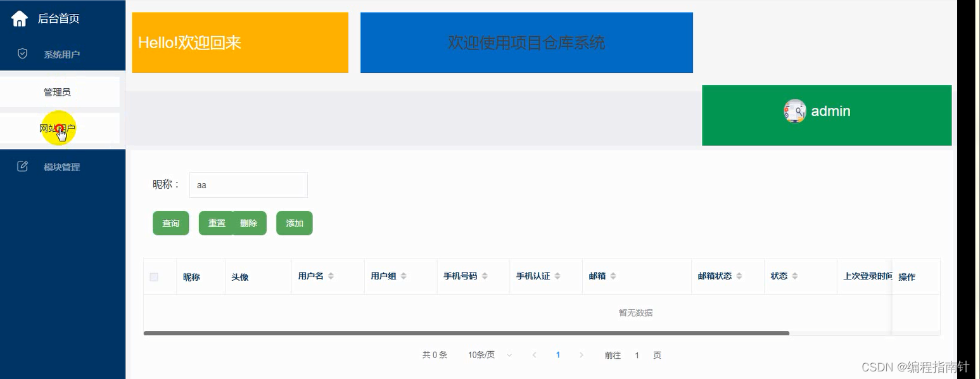Click page number 1 in pagination
980x379 pixels.
click(558, 355)
